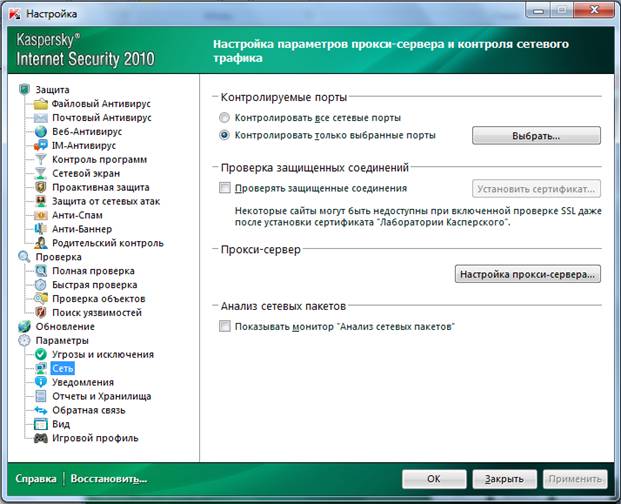Select the Сеть tree item
621x504 pixels.
[63, 368]
